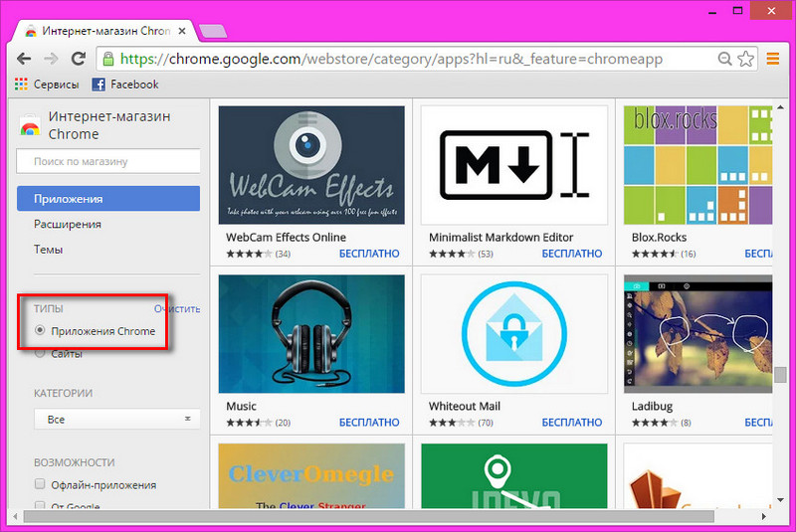The height and width of the screenshot is (532, 796).
Task: Click the vertical scrollbar thumb
Action: click(x=780, y=375)
